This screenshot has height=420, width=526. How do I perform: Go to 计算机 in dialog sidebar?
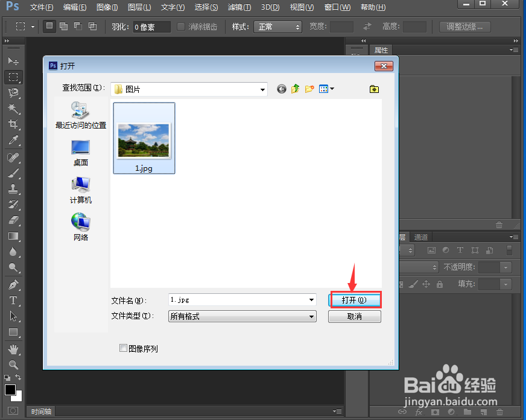pyautogui.click(x=80, y=190)
